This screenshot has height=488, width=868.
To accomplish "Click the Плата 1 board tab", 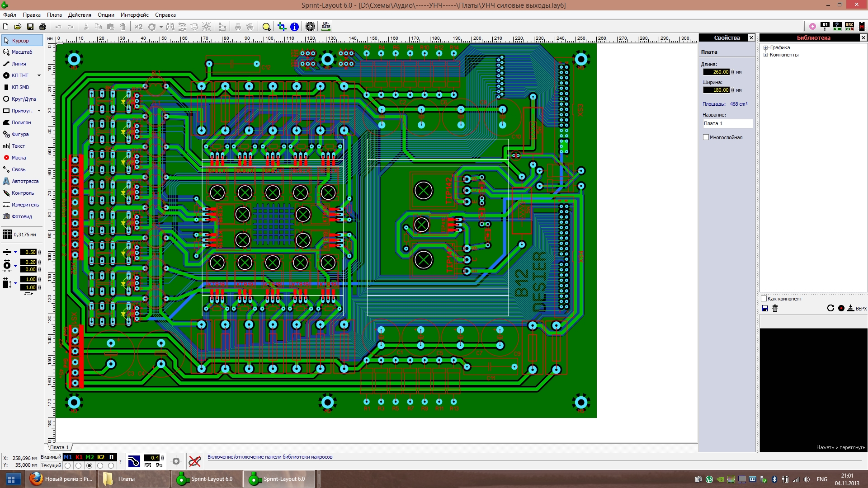I will pyautogui.click(x=59, y=447).
